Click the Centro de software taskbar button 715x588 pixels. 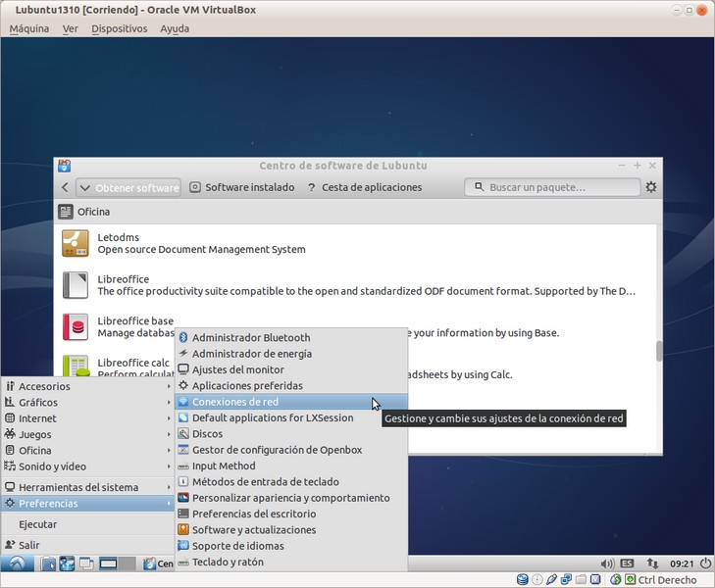158,563
